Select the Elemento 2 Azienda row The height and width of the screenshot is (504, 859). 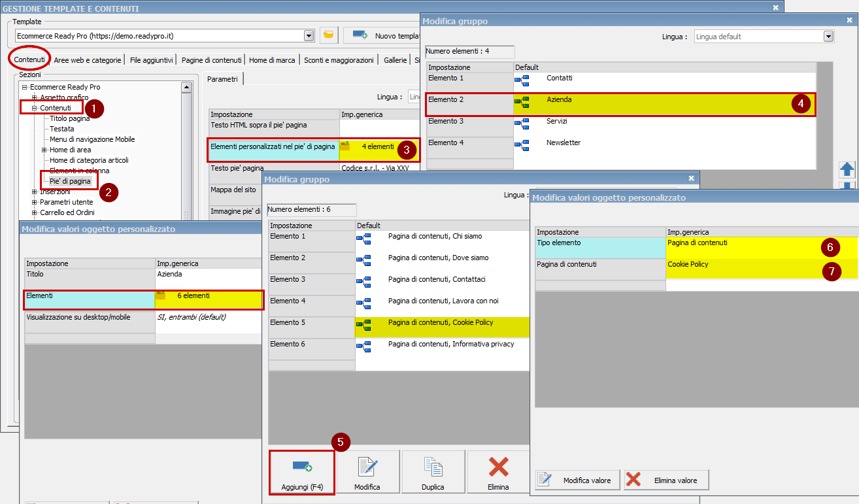[621, 103]
